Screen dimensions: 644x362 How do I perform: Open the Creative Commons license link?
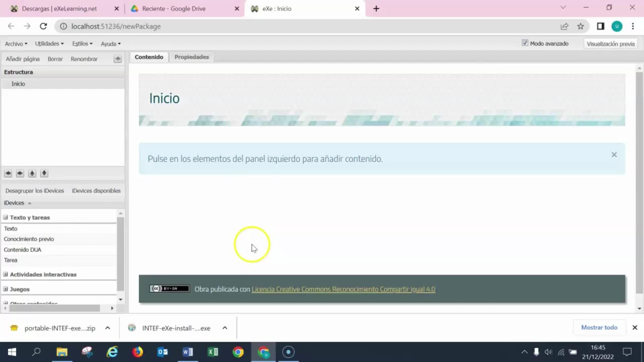(x=343, y=289)
